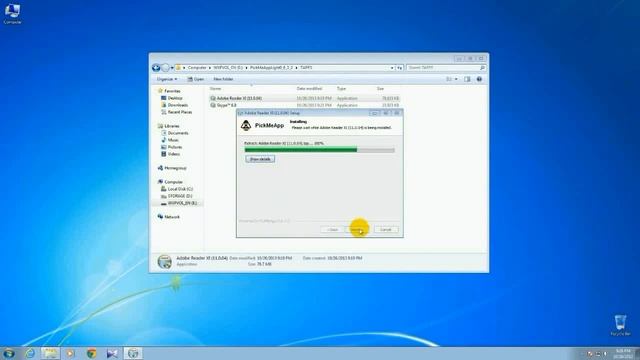Open the STORAGE (D:) drive

pyautogui.click(x=180, y=196)
